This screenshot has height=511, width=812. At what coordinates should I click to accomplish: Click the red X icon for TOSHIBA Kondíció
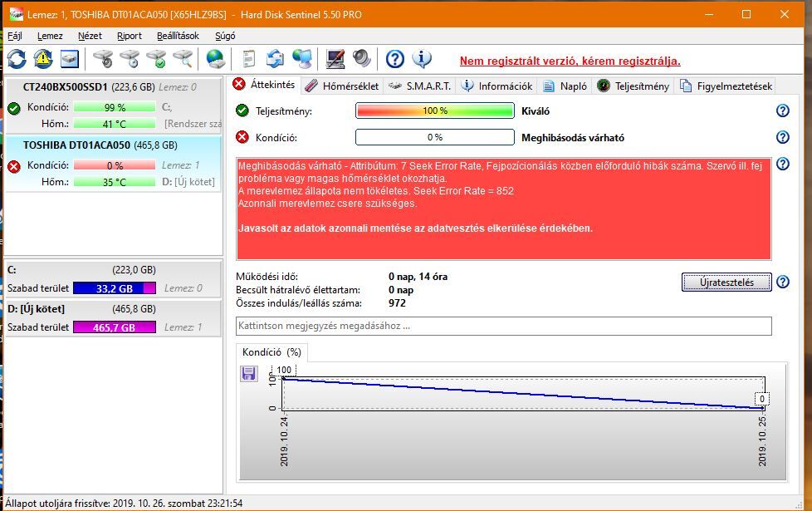(14, 166)
